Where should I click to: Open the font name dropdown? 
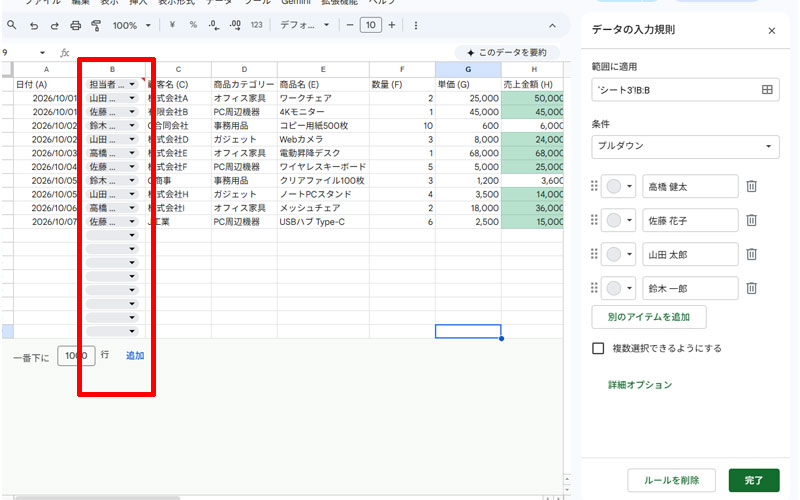tap(305, 25)
